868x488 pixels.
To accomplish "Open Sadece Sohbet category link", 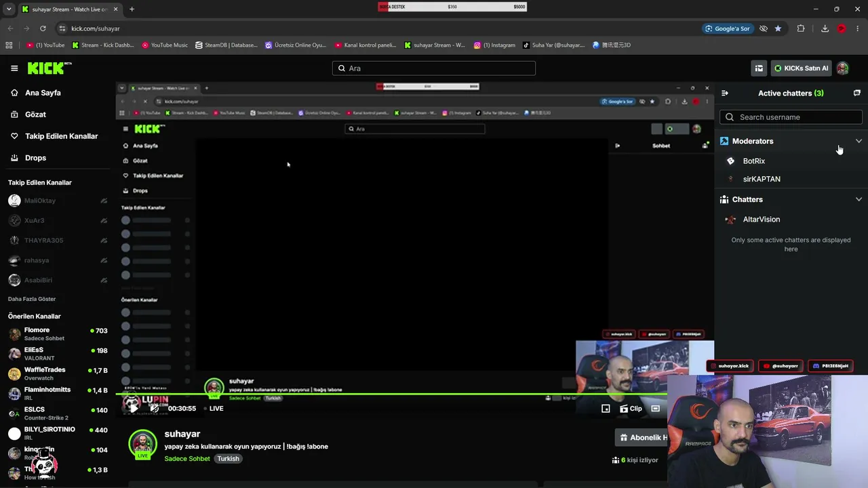I will (187, 459).
